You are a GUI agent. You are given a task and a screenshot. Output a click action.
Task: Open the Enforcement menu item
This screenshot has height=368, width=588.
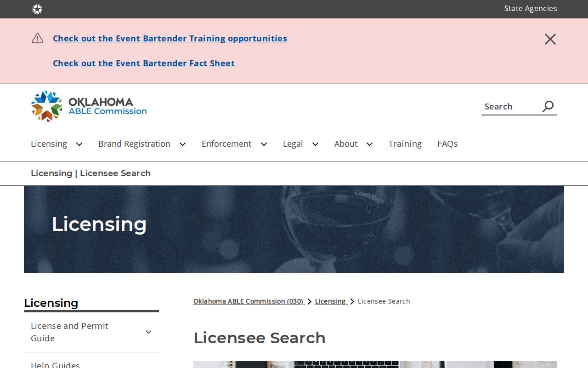click(x=226, y=144)
